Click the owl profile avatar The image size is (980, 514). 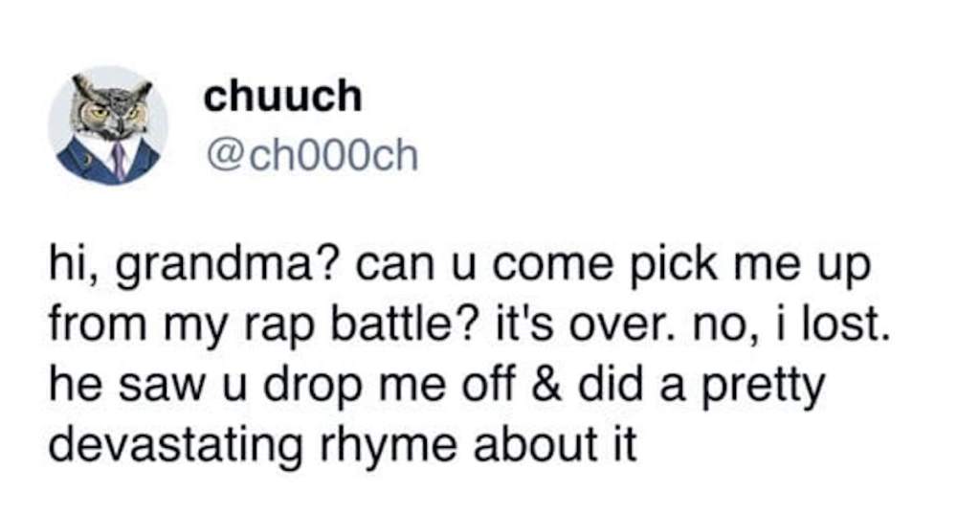point(107,124)
